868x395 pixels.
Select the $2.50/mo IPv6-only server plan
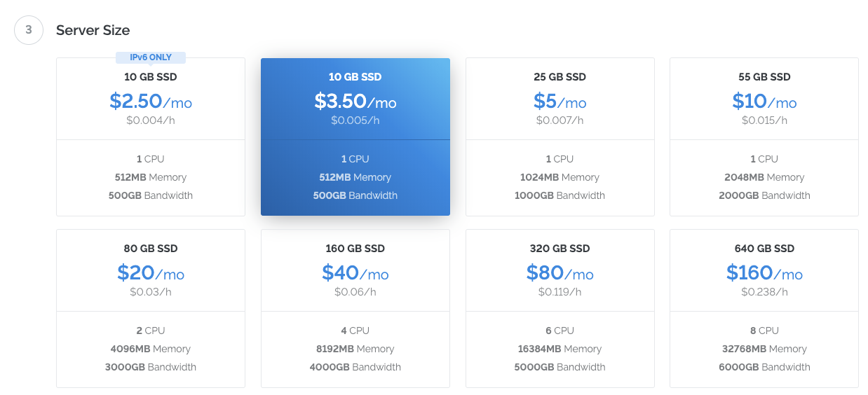(x=151, y=137)
